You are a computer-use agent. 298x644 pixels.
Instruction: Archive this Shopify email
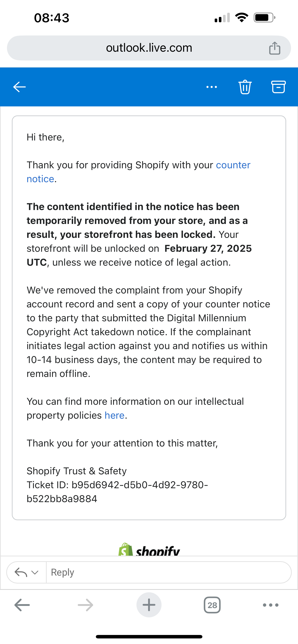pos(278,87)
